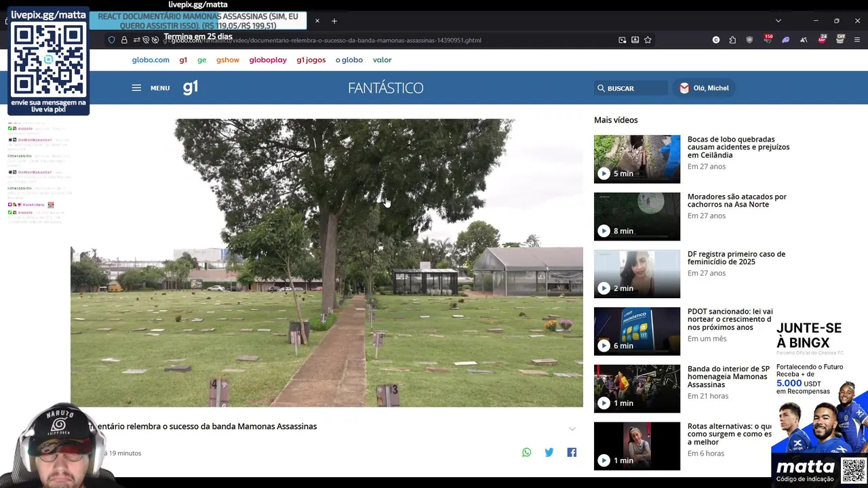Open the globoplay link
Screen dimensions: 868x488
(268, 60)
